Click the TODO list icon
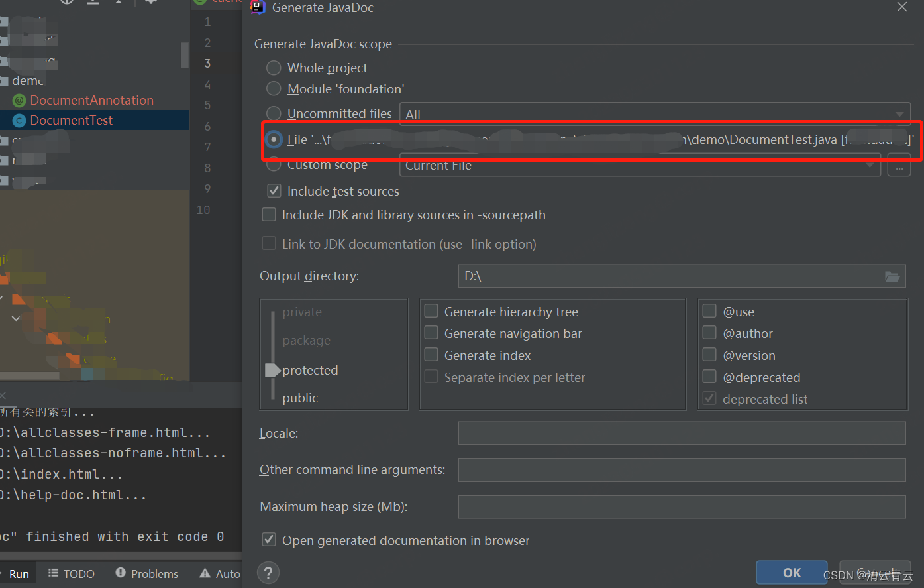Image resolution: width=924 pixels, height=588 pixels. (x=54, y=573)
